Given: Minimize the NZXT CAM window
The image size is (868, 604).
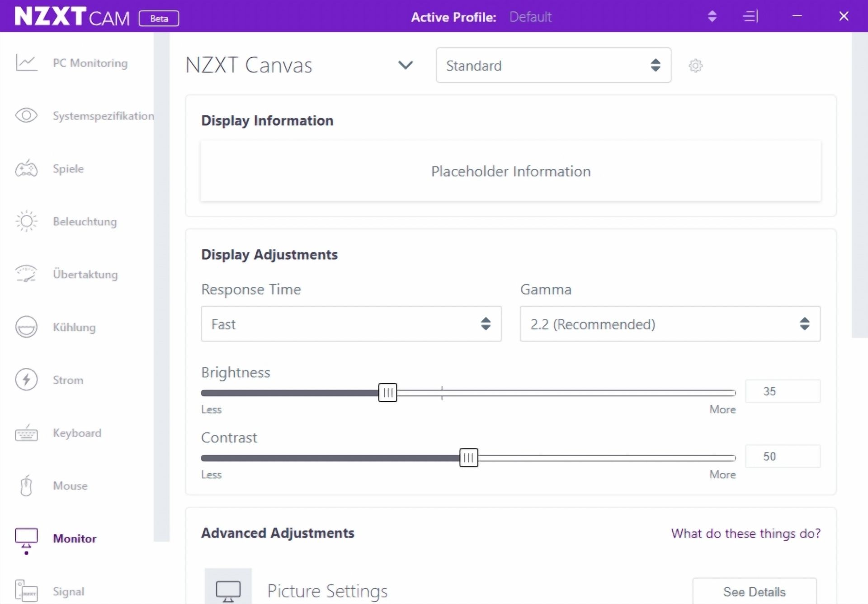Looking at the screenshot, I should [797, 16].
